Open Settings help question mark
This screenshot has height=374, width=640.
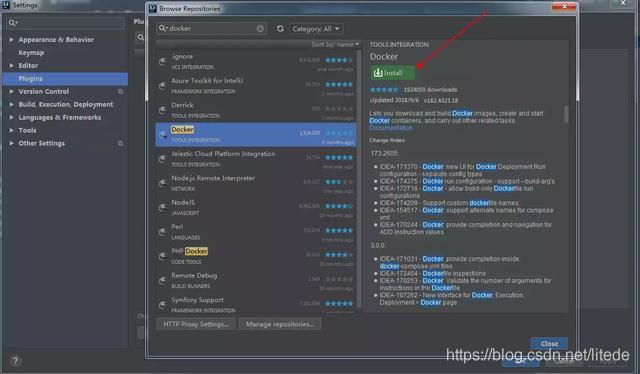15,361
